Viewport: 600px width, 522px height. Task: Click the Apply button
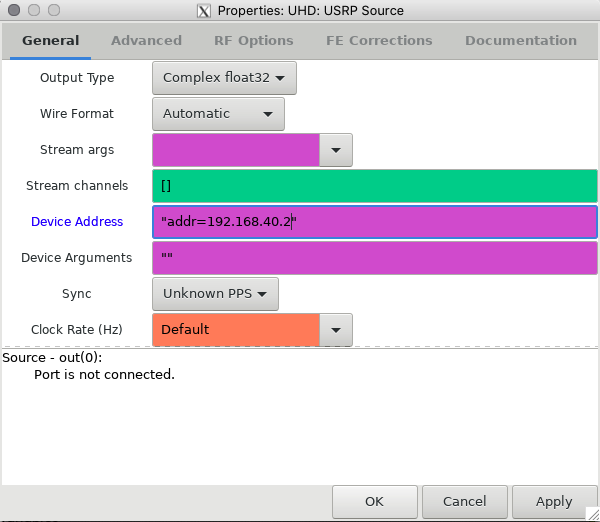tap(554, 501)
